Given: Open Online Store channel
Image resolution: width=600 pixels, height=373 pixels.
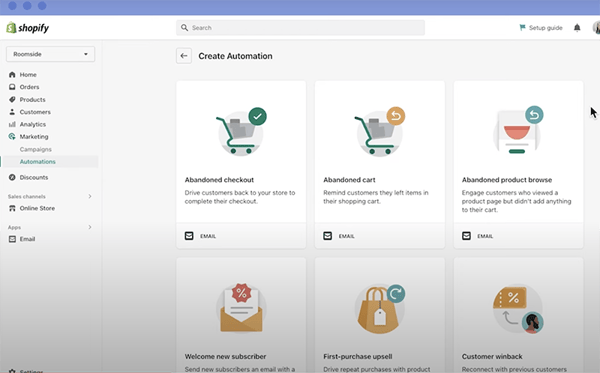Looking at the screenshot, I should [37, 208].
